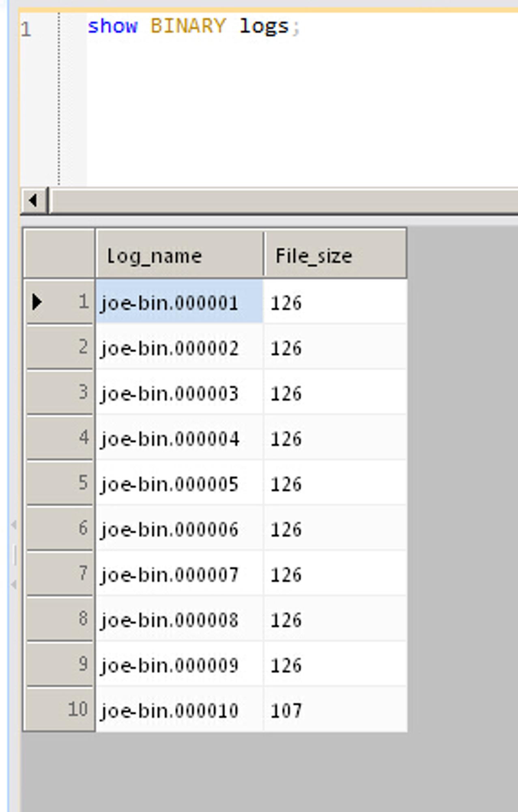Click row header number 8

tap(60, 619)
